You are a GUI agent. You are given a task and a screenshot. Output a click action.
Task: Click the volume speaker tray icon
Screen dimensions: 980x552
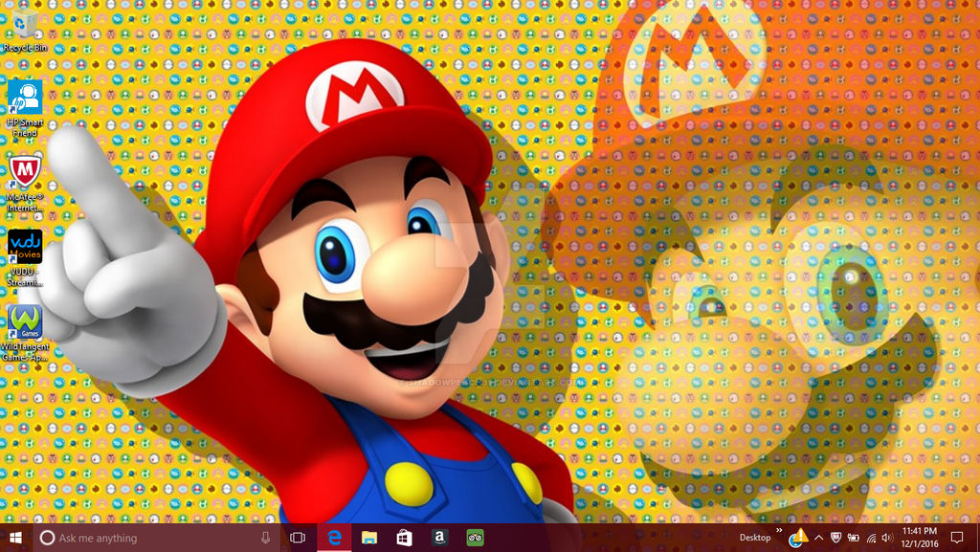point(887,538)
